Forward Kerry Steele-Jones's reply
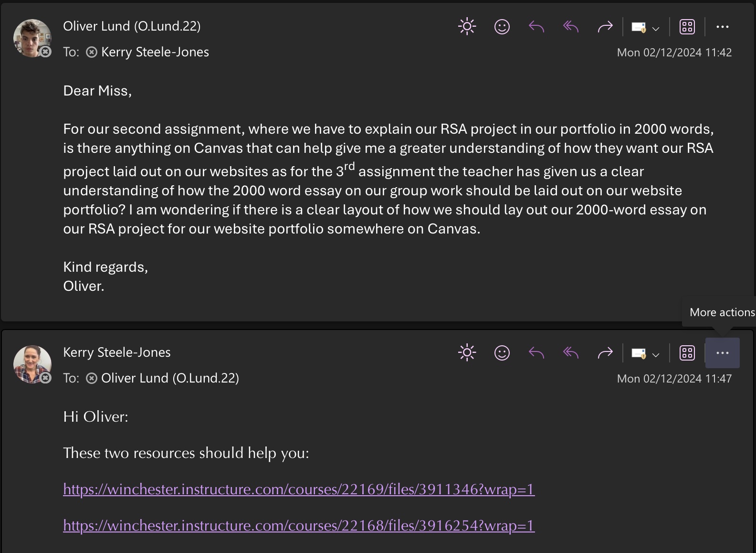This screenshot has height=553, width=756. tap(605, 353)
